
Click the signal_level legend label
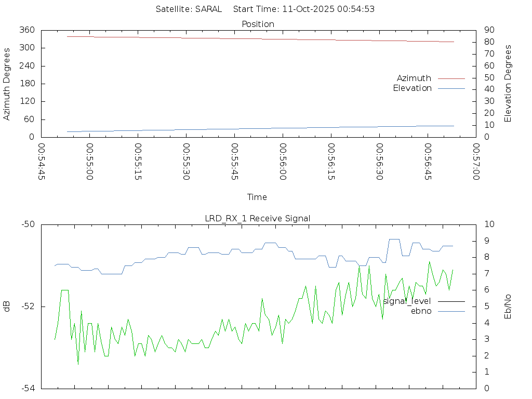pos(407,301)
